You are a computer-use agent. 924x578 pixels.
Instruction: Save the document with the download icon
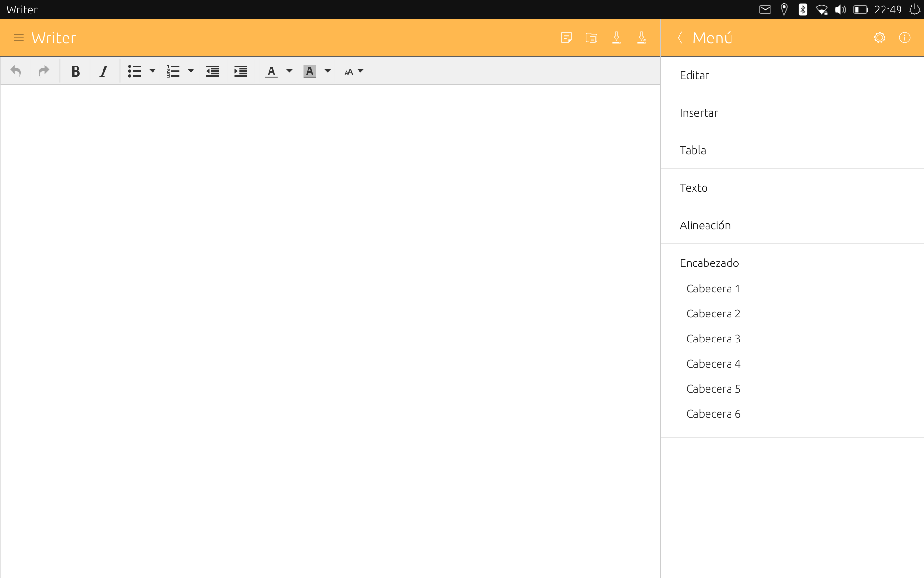pos(616,38)
